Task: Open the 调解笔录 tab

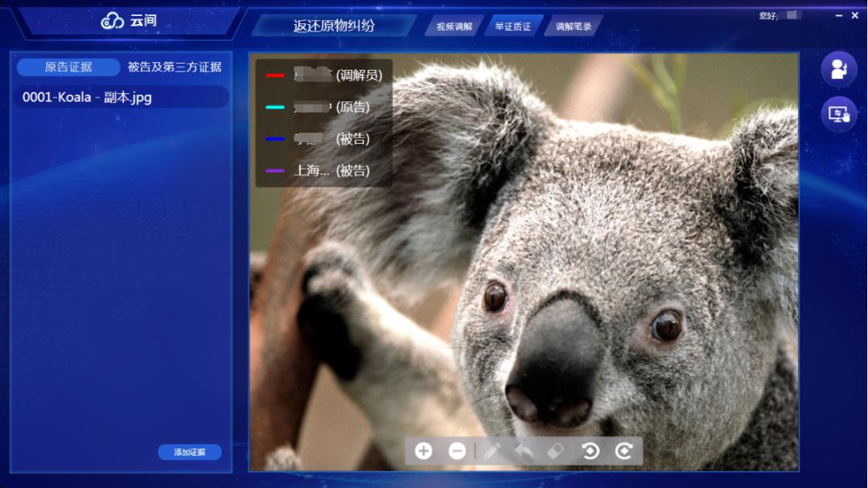Action: [x=574, y=26]
